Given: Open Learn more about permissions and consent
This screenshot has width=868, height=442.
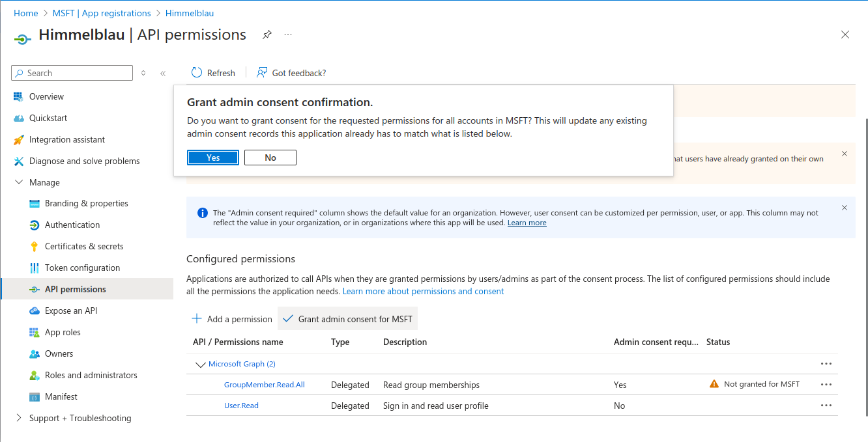Looking at the screenshot, I should [x=423, y=291].
